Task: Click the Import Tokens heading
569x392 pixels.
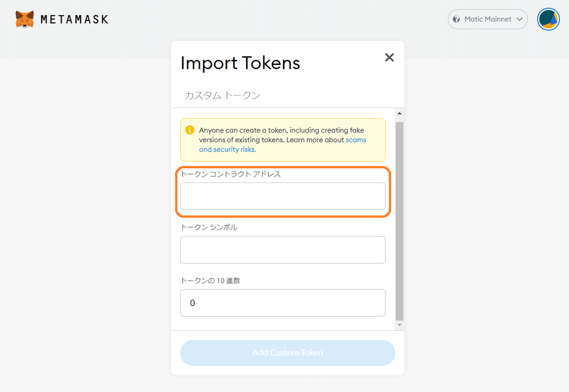Action: point(240,63)
